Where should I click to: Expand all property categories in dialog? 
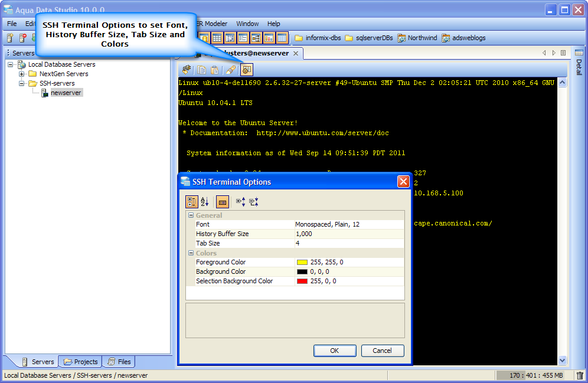pyautogui.click(x=241, y=202)
